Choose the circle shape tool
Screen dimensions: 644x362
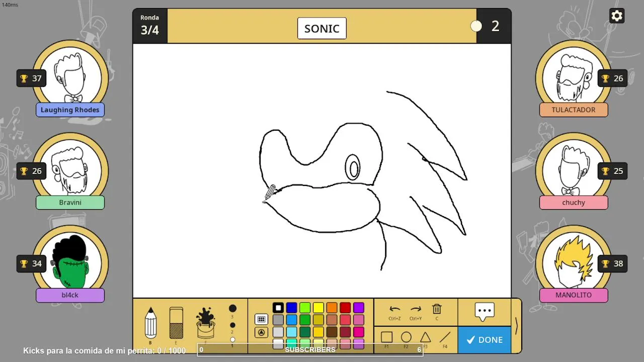pyautogui.click(x=406, y=337)
